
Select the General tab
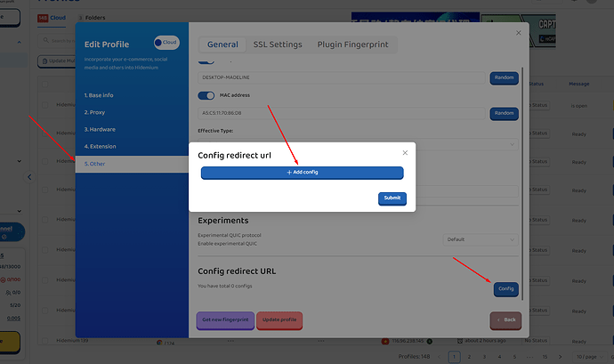point(222,44)
